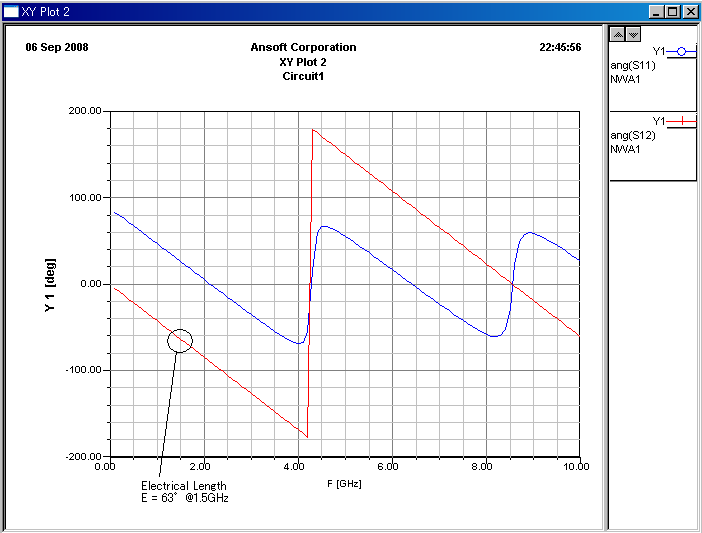Image resolution: width=702 pixels, height=533 pixels.
Task: Select the ang(S11) legend label
Action: [633, 65]
